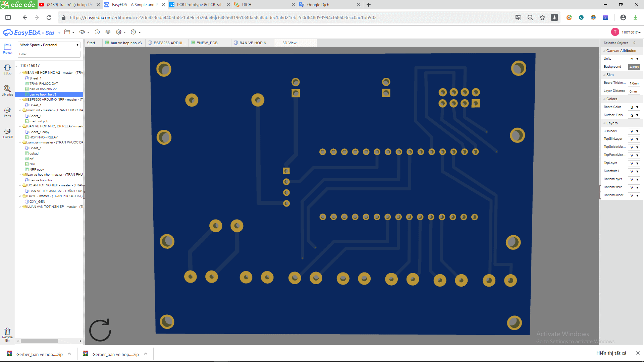Open the JLCPCB order panel
The height and width of the screenshot is (362, 644).
(x=7, y=133)
